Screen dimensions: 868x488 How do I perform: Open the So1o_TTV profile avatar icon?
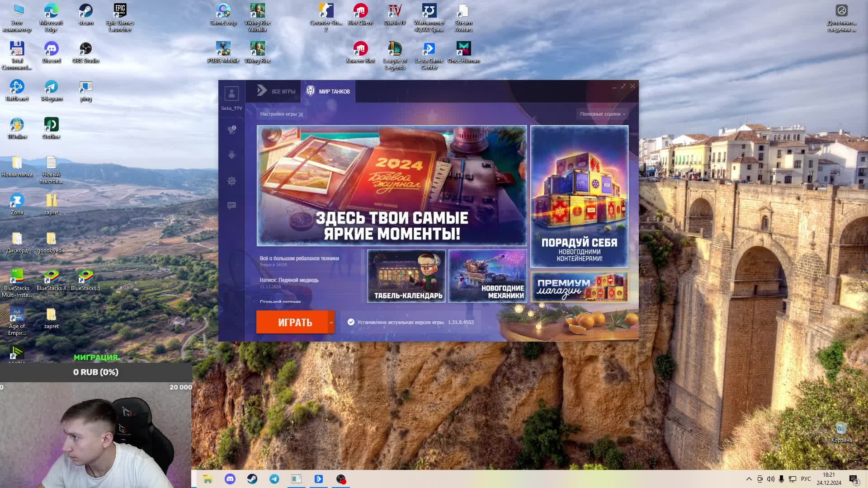tap(231, 94)
